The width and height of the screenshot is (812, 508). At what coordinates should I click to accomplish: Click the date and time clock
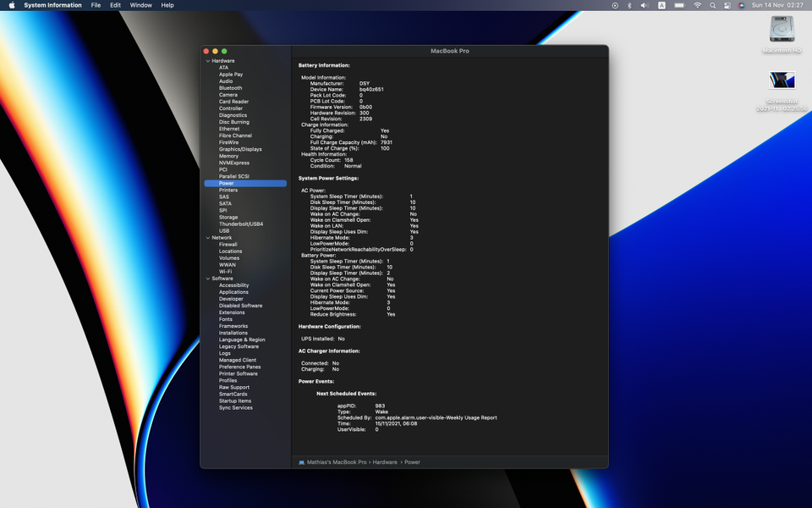(777, 5)
